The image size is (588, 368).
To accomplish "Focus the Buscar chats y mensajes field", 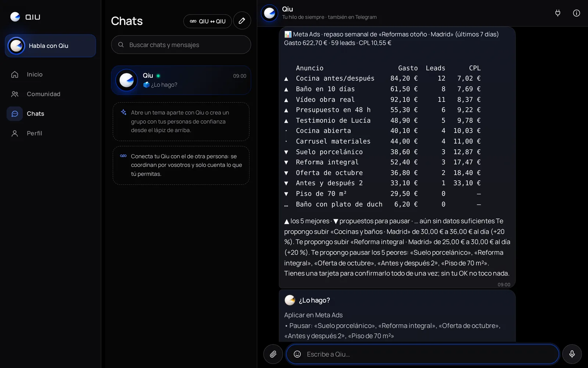I will tap(181, 45).
